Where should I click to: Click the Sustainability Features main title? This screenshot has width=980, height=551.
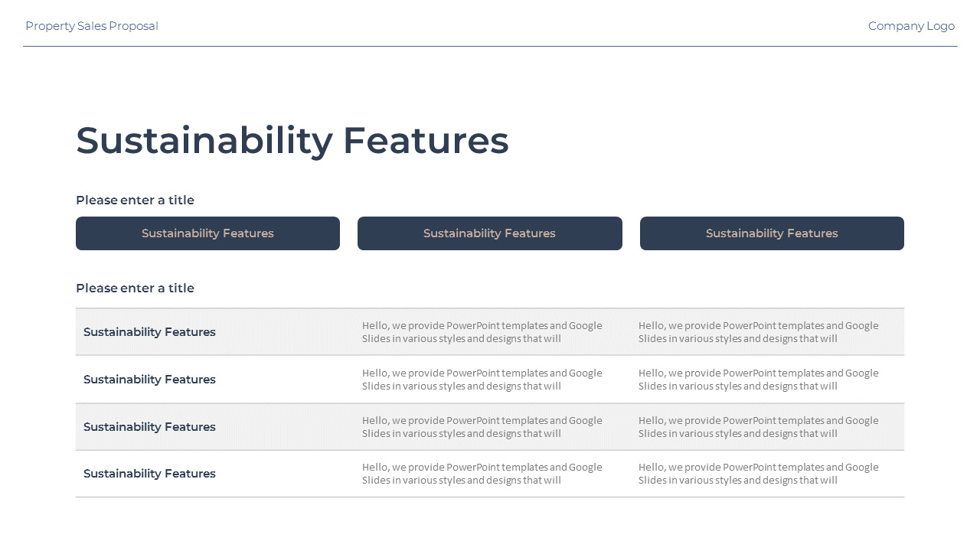click(292, 141)
